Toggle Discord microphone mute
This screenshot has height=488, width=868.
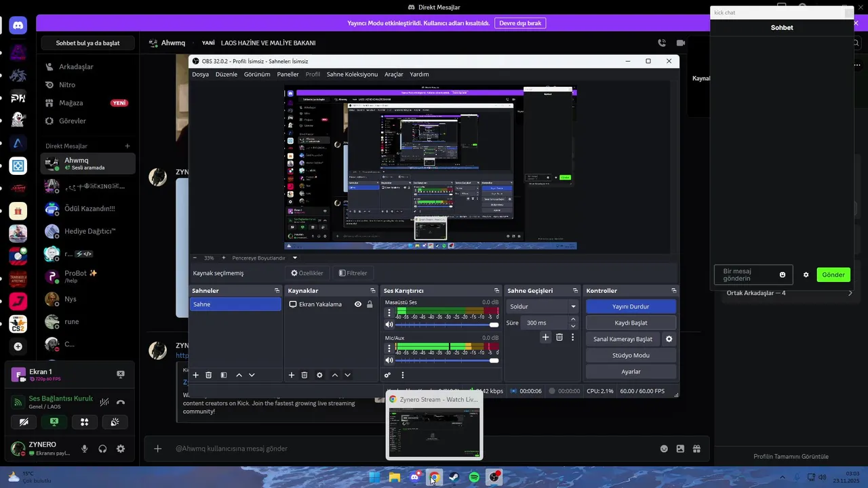click(x=85, y=449)
